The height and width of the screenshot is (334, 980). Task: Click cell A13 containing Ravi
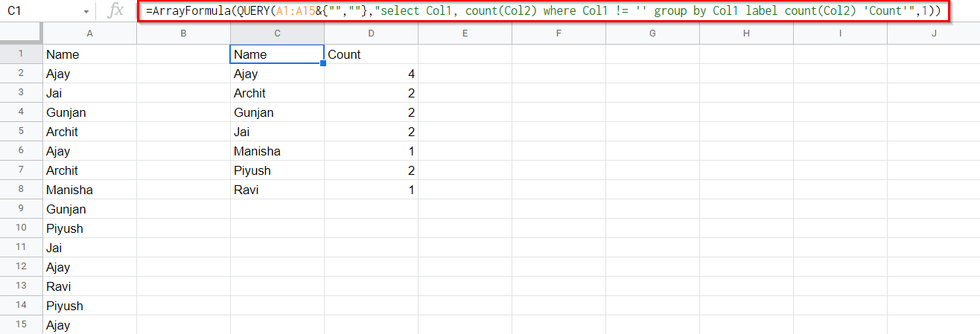pos(89,286)
